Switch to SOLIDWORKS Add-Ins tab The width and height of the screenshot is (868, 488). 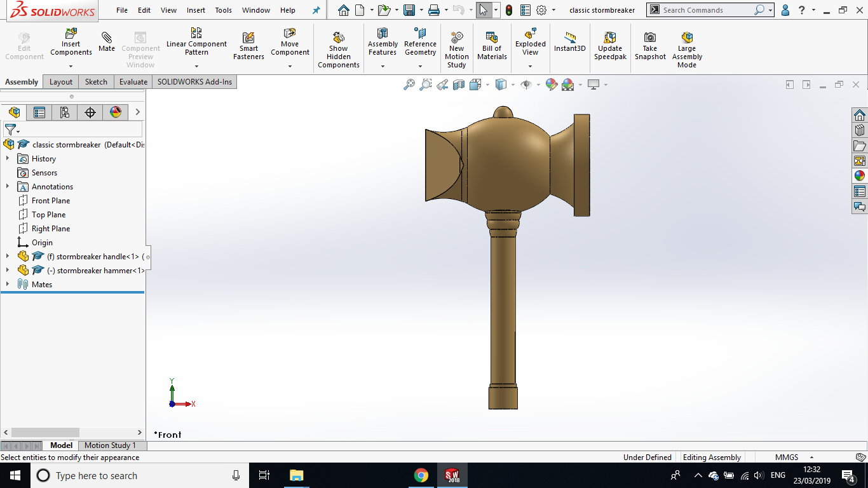click(x=194, y=82)
